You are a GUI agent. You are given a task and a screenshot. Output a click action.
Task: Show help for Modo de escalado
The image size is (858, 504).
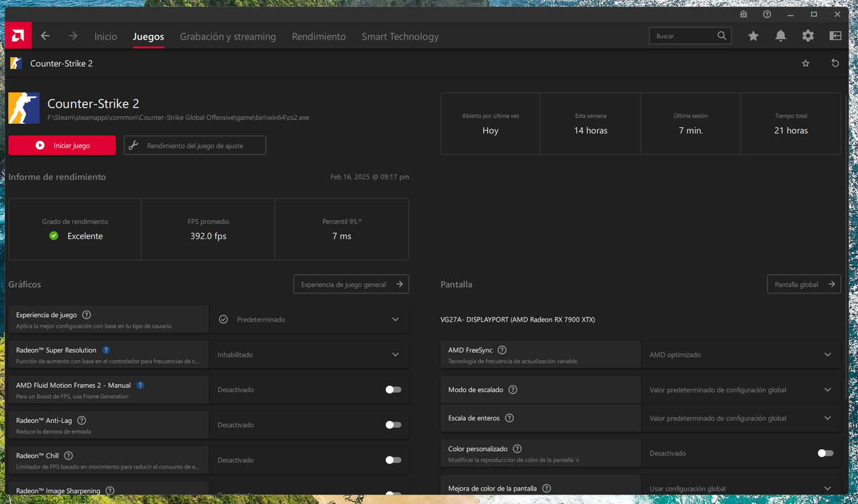pos(513,389)
